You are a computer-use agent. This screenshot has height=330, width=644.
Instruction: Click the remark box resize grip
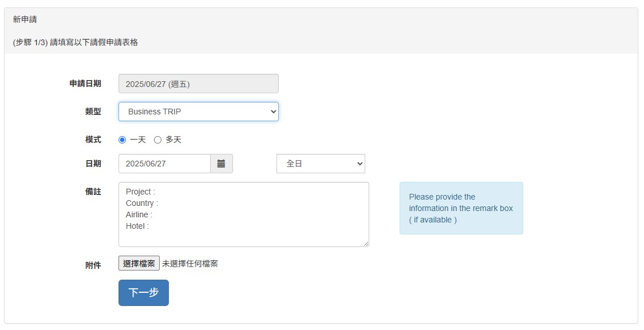pos(366,244)
